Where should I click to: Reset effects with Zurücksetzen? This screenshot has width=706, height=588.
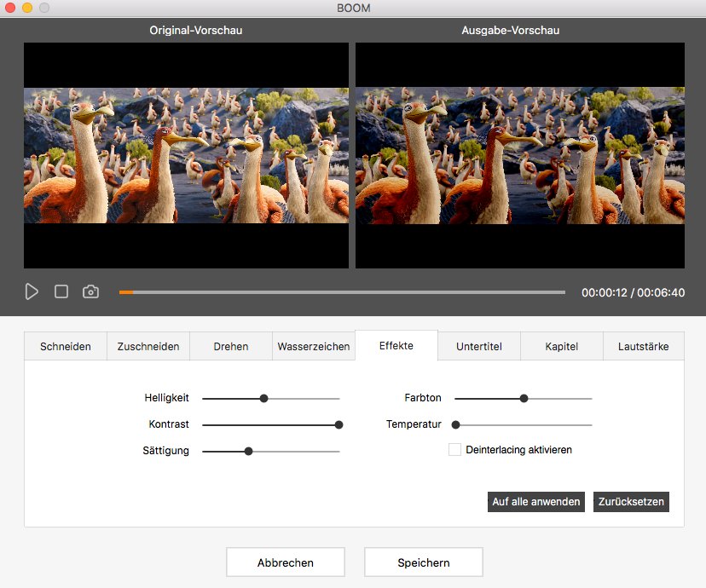631,502
